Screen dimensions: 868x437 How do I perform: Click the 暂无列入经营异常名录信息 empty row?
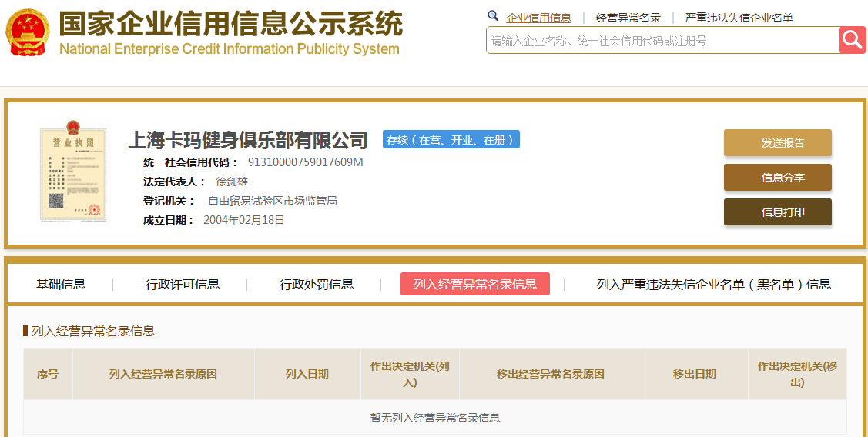click(x=435, y=418)
